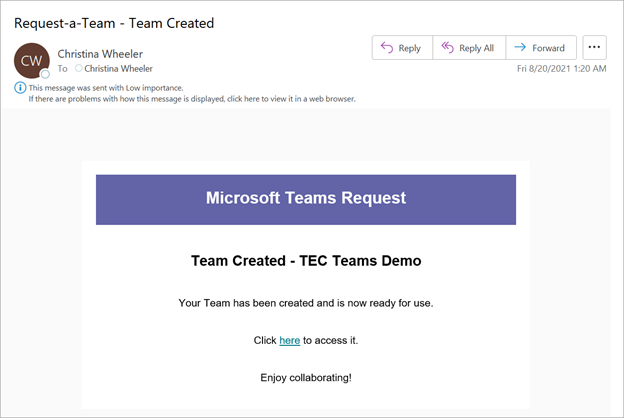This screenshot has width=624, height=418.
Task: Click the Microsoft Teams Request banner
Action: (306, 199)
